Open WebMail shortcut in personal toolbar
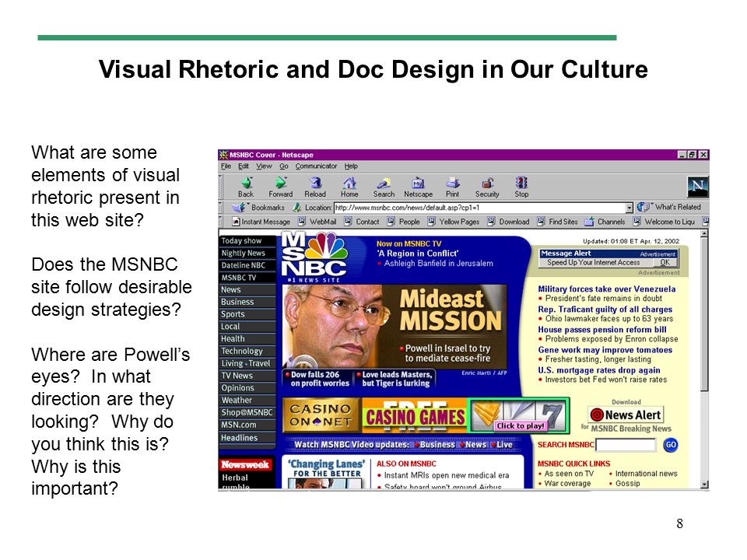 [317, 222]
